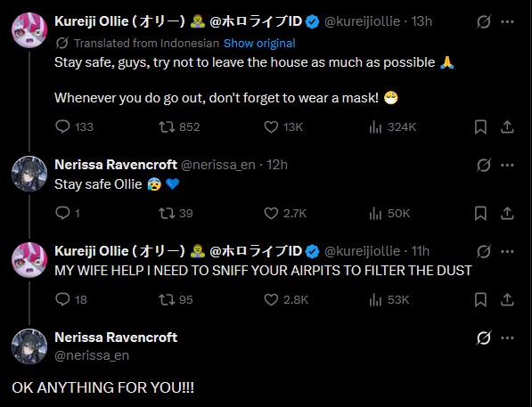The width and height of the screenshot is (532, 407).
Task: Open Ollie's profile avatar on top tweet
Action: [x=29, y=30]
